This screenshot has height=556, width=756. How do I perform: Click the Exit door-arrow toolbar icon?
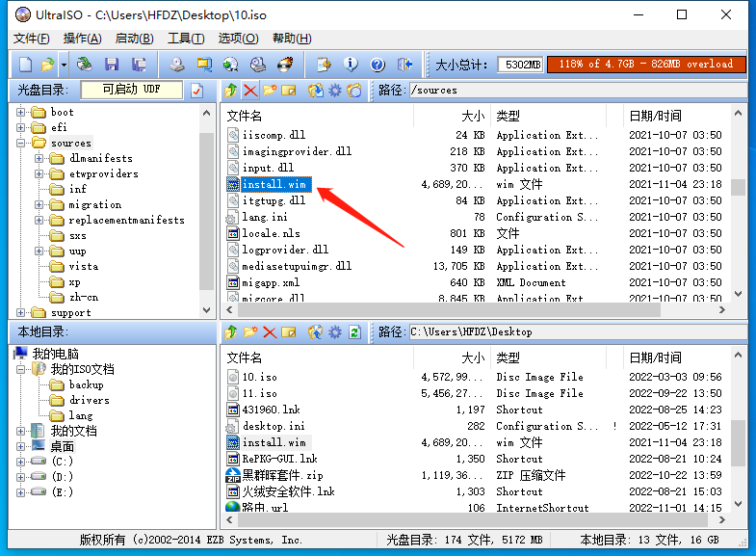(404, 65)
